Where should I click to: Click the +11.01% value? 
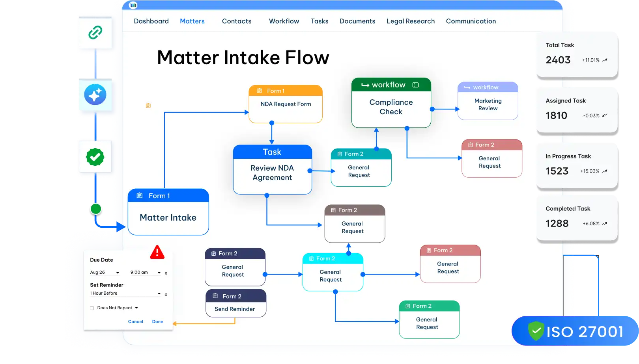[x=591, y=60]
